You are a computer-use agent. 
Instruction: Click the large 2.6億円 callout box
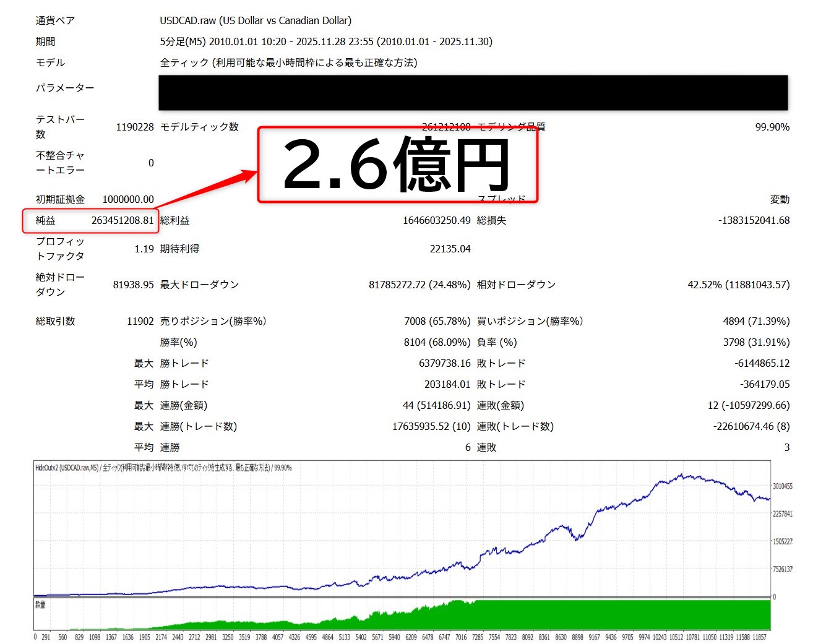[x=397, y=165]
